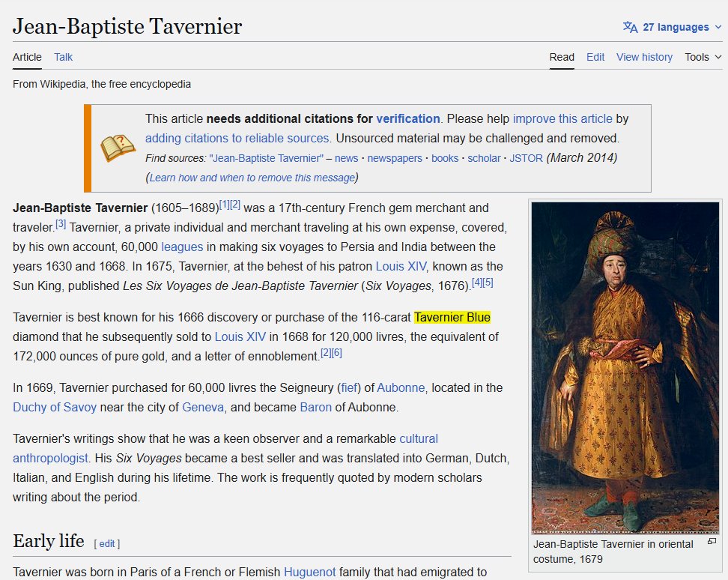The image size is (728, 580).
Task: Open the Talk tab
Action: [63, 57]
